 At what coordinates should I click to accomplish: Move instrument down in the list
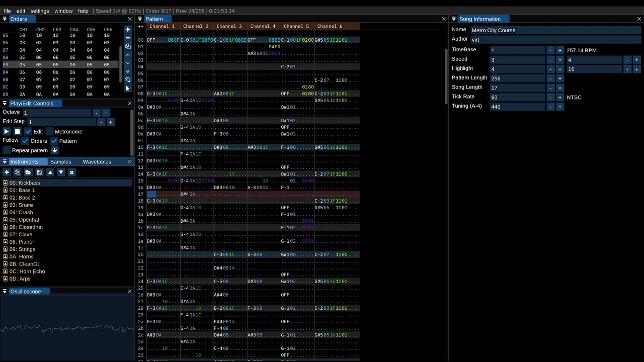coord(61,172)
